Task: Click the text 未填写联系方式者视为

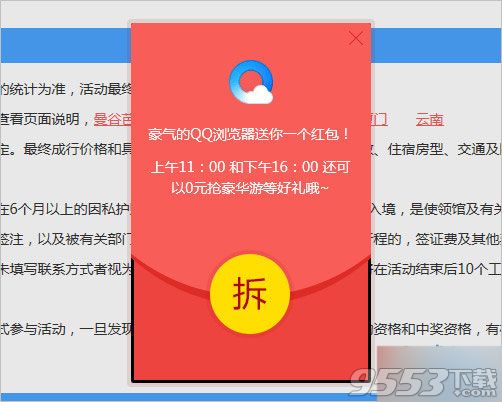Action: tap(65, 269)
